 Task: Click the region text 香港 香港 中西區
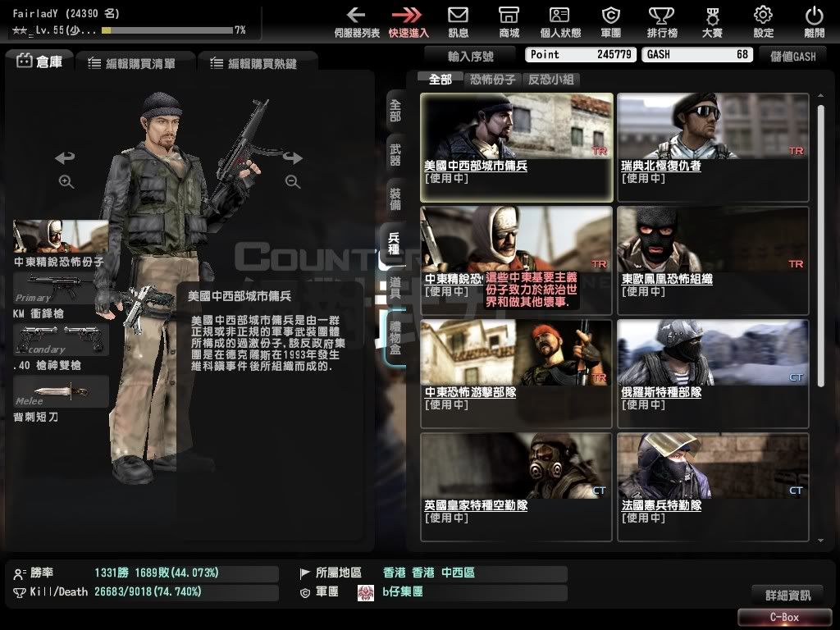click(428, 573)
